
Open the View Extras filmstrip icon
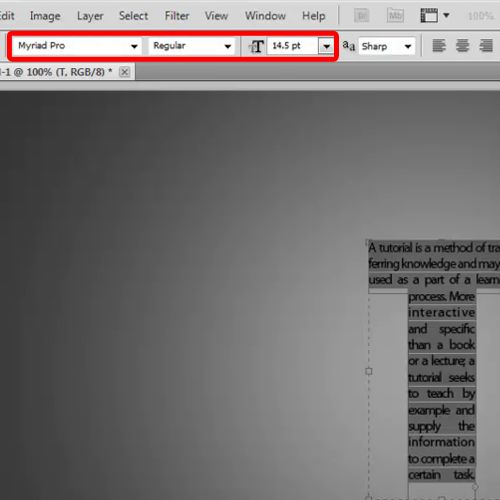(x=429, y=16)
